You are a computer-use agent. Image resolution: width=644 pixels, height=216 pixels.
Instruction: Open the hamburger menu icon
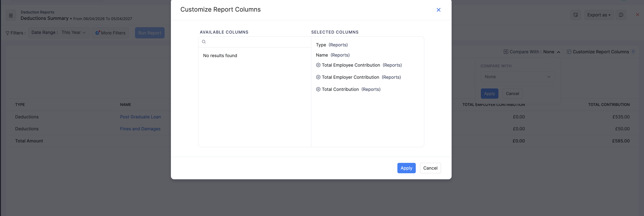click(x=11, y=15)
